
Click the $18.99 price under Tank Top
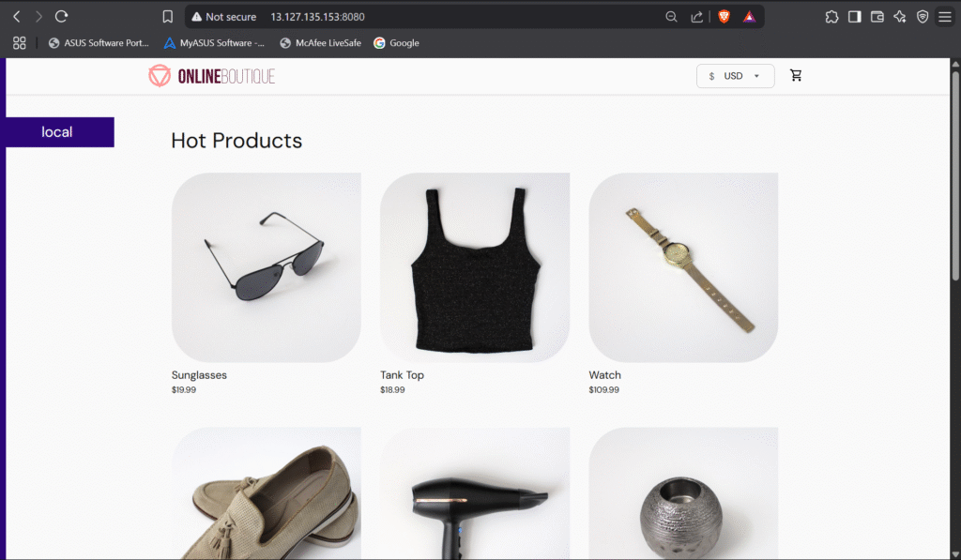coord(392,389)
